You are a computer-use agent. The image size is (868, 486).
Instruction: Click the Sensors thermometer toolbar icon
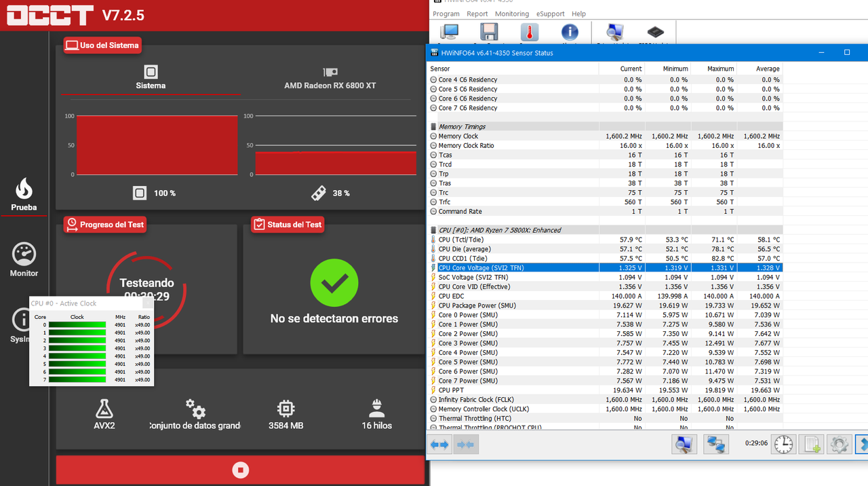[530, 32]
